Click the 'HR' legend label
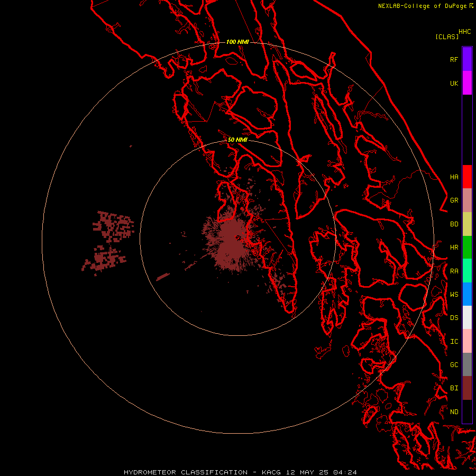The width and height of the screenshot is (476, 476). (454, 248)
